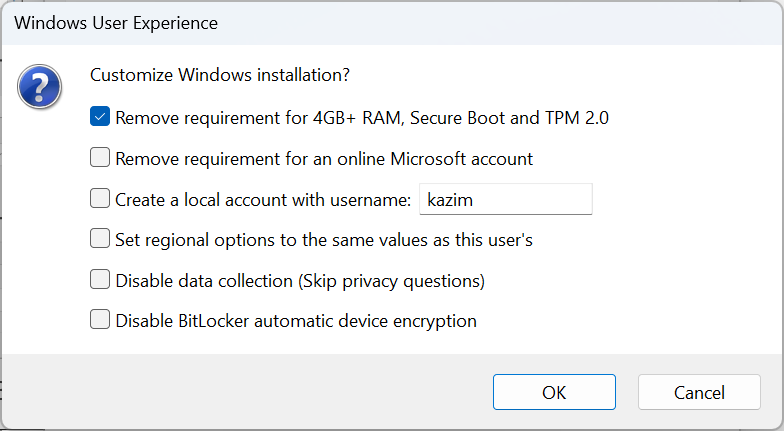The height and width of the screenshot is (431, 784).
Task: Click the 'Customize Windows installation?' heading text
Action: tap(220, 75)
